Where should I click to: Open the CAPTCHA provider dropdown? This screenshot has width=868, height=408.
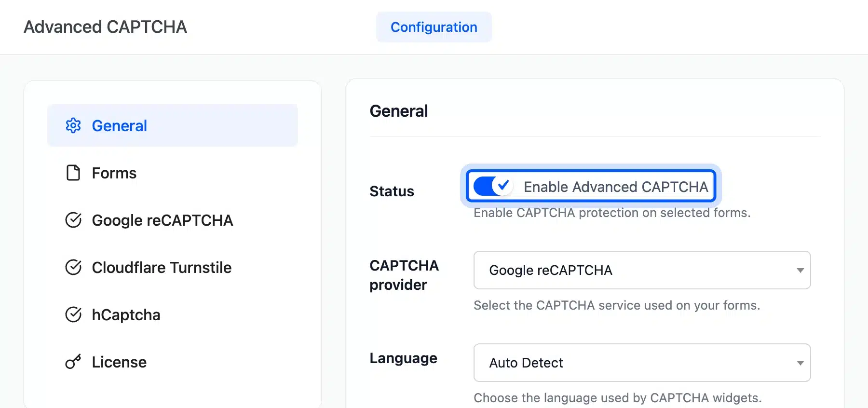(642, 270)
